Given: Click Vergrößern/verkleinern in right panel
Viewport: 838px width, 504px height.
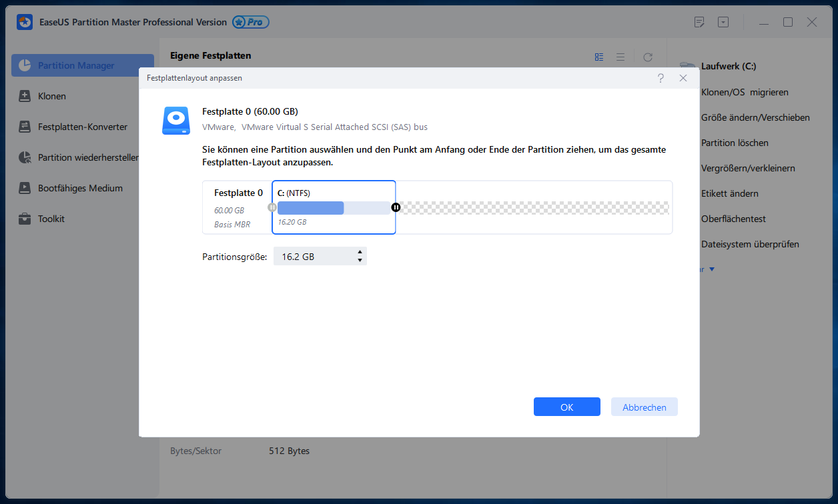Looking at the screenshot, I should 748,168.
